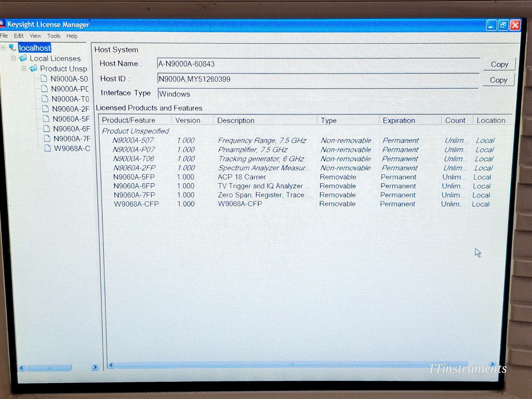Collapse the localhost tree node
Screen dimensions: 532x399
pyautogui.click(x=3, y=48)
